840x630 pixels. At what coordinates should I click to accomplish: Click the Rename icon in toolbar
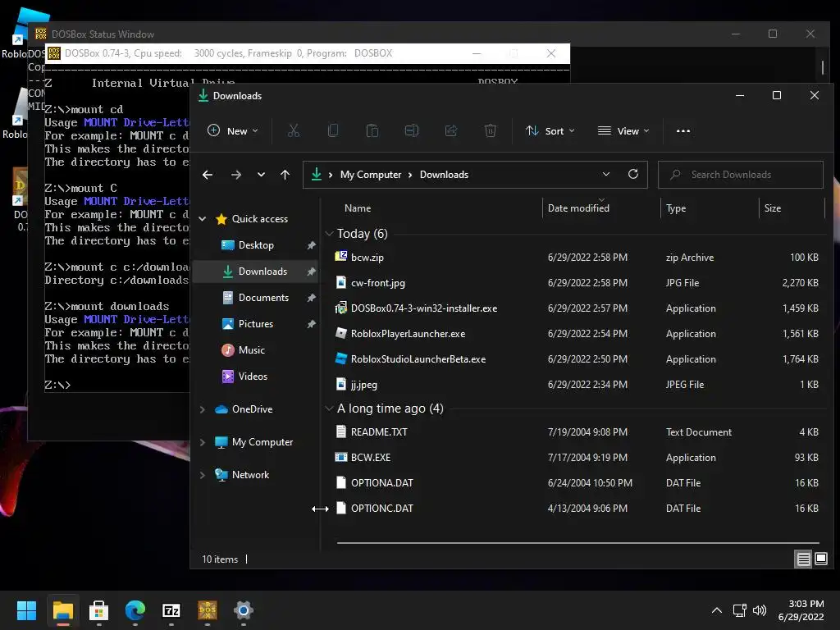pyautogui.click(x=412, y=130)
